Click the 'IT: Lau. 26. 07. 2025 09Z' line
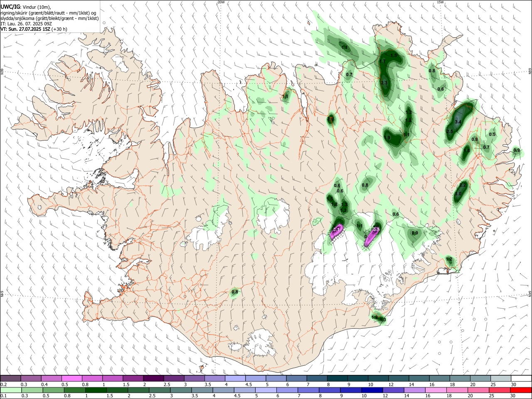This screenshot has height=399, width=532. 26,24
